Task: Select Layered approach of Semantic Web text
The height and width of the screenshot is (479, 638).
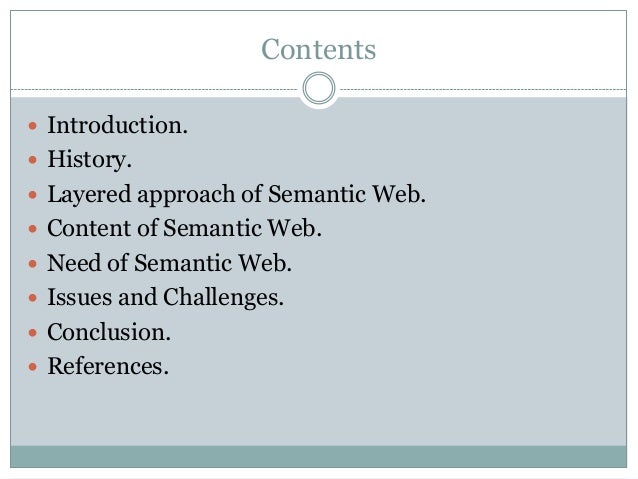Action: pyautogui.click(x=236, y=195)
